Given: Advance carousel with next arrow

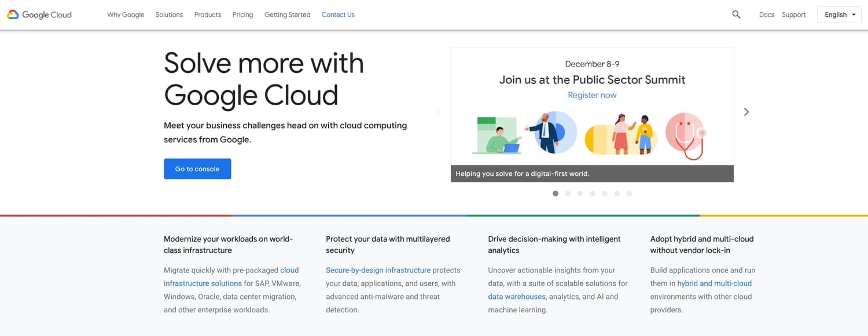Looking at the screenshot, I should [746, 112].
